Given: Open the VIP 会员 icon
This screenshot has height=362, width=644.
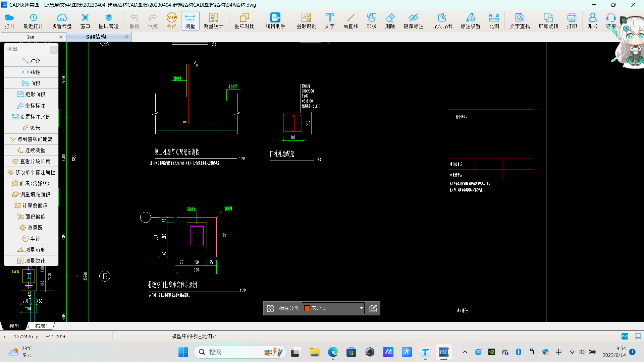Looking at the screenshot, I should coord(172,21).
